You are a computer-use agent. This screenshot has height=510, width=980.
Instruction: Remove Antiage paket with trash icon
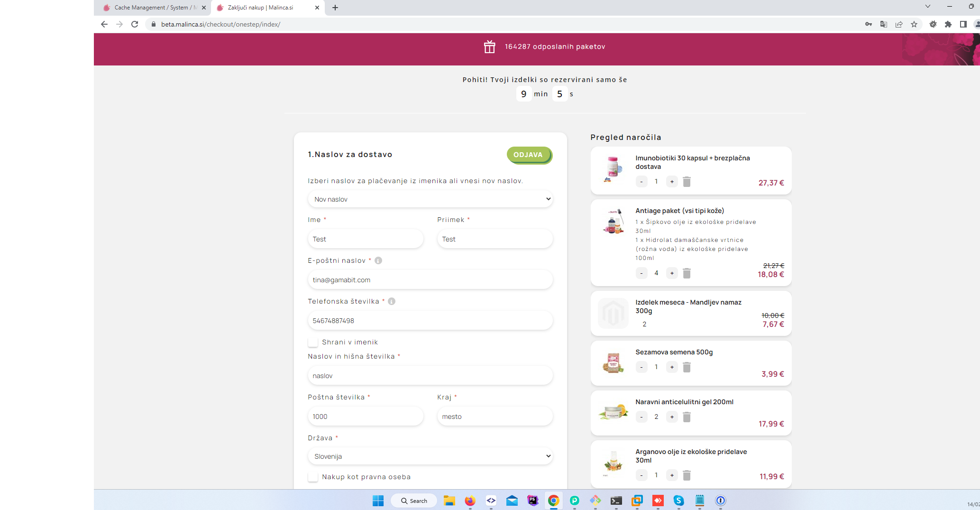(687, 273)
